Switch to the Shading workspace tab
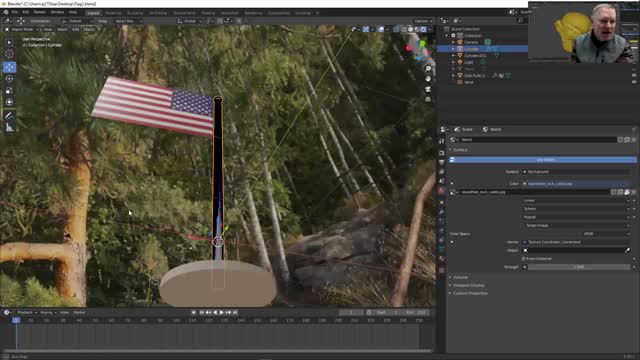This screenshot has width=640, height=360. point(208,13)
